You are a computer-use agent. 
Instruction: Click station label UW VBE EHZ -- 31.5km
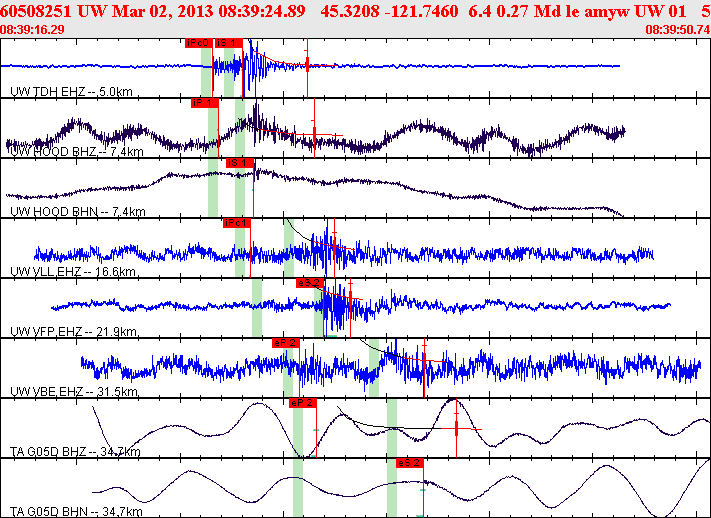pos(74,391)
